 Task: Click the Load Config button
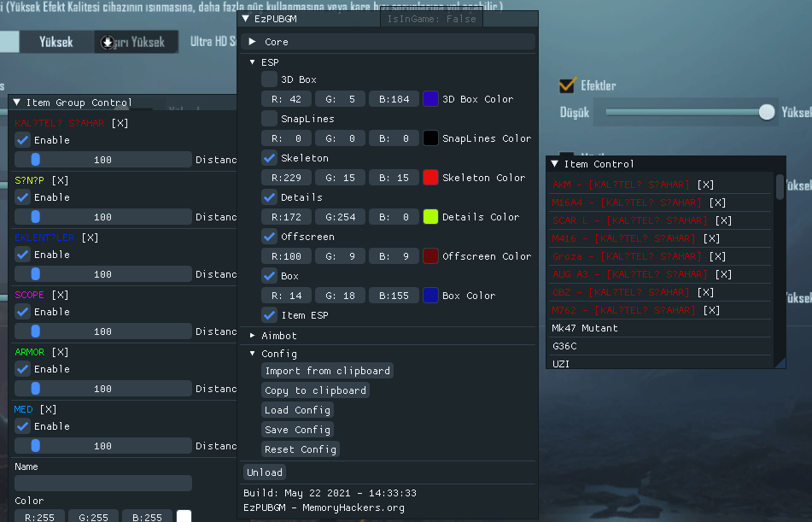point(297,410)
